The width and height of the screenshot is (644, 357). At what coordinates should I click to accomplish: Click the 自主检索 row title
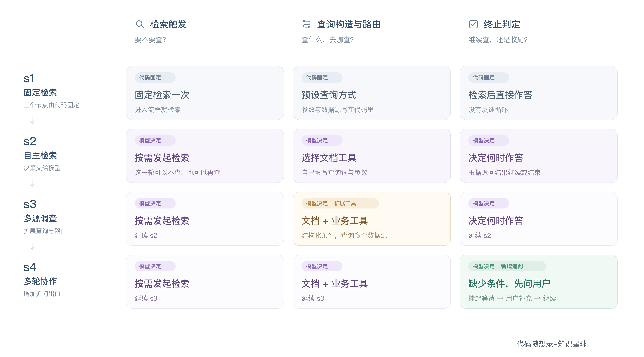40,156
